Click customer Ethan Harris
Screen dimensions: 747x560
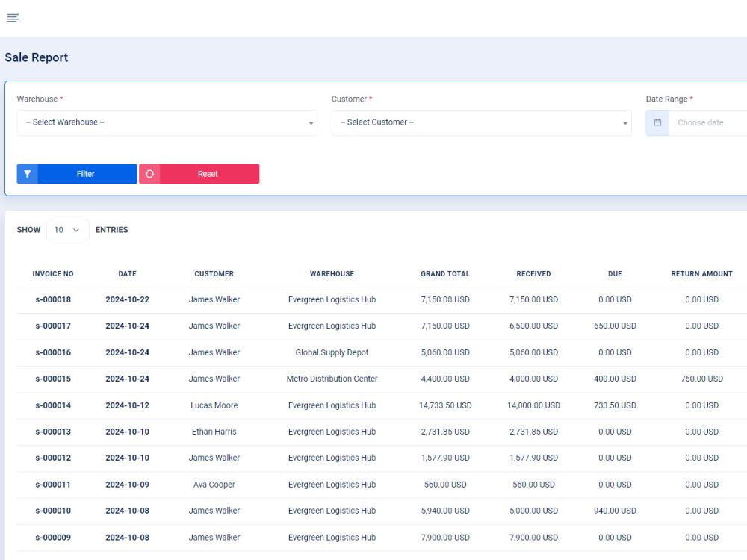[x=214, y=432]
